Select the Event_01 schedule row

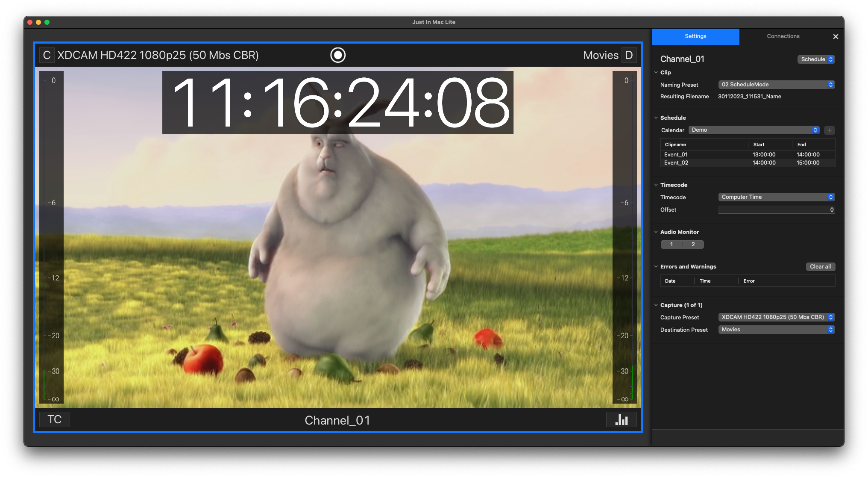pyautogui.click(x=748, y=155)
